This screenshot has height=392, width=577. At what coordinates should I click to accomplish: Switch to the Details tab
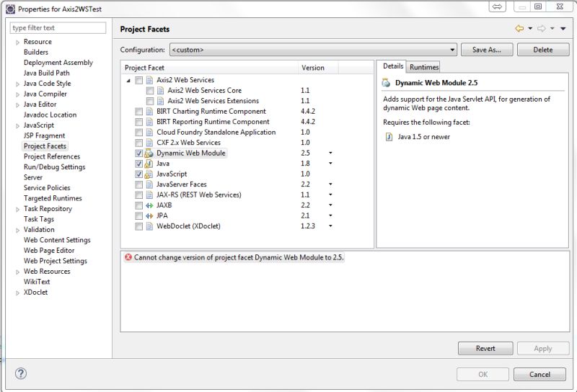click(393, 66)
